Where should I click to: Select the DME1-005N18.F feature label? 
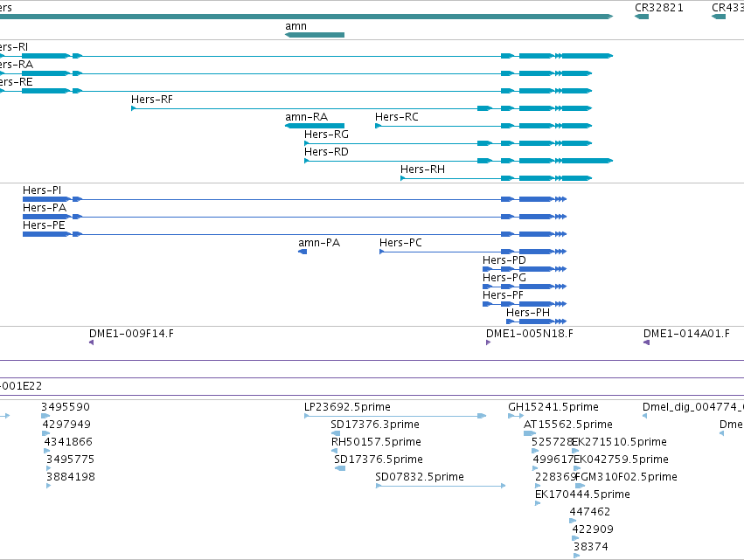[530, 334]
